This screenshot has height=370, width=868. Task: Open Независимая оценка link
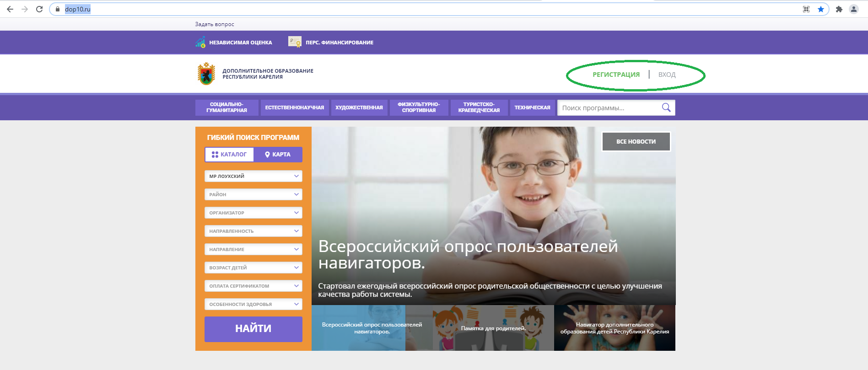point(241,43)
